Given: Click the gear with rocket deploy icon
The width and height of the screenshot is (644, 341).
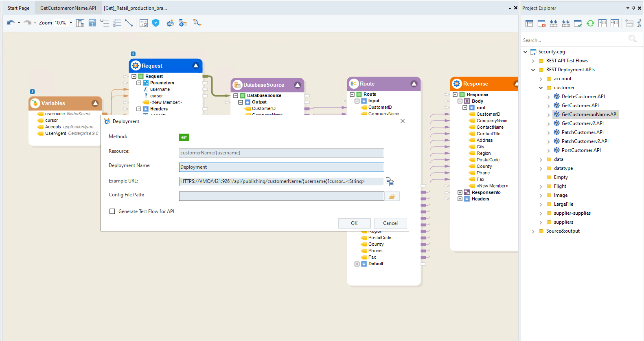Looking at the screenshot, I should coord(170,23).
